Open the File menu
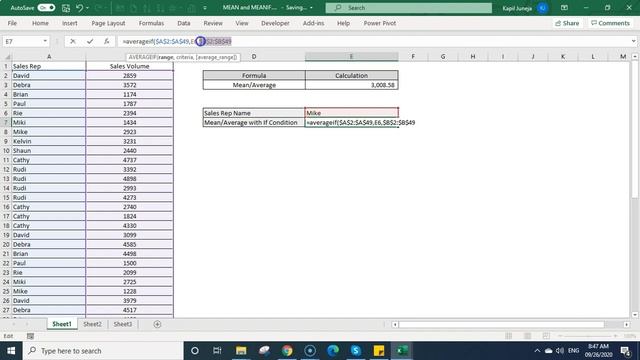 (x=12, y=23)
